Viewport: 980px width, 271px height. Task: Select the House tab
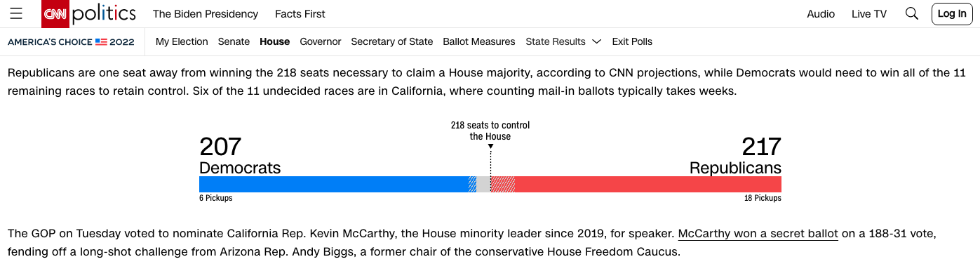274,41
